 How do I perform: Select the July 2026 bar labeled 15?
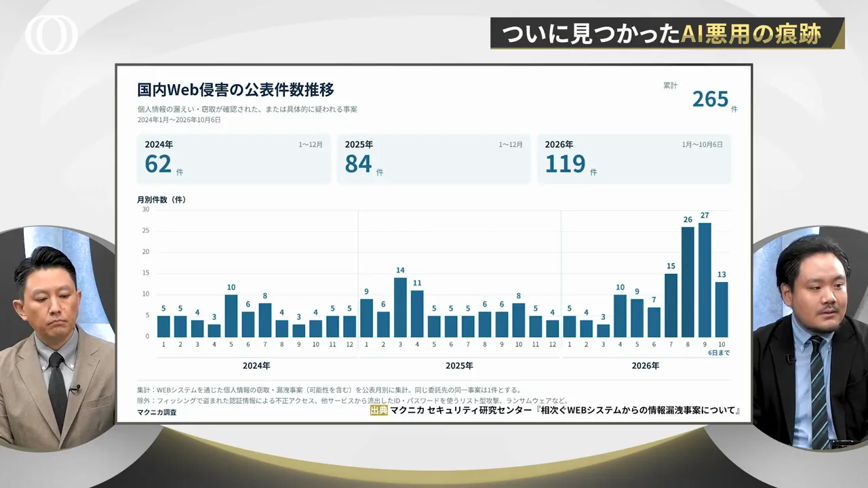coord(671,305)
